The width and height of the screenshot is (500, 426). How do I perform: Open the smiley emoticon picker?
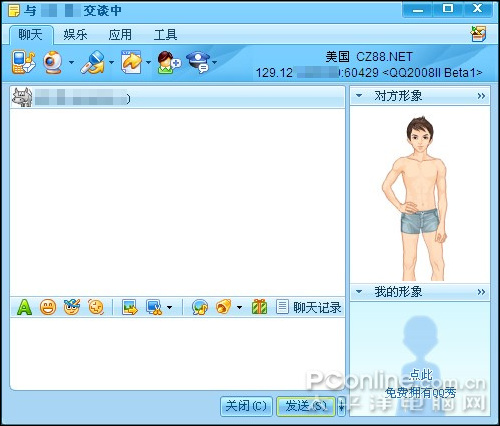pyautogui.click(x=48, y=307)
